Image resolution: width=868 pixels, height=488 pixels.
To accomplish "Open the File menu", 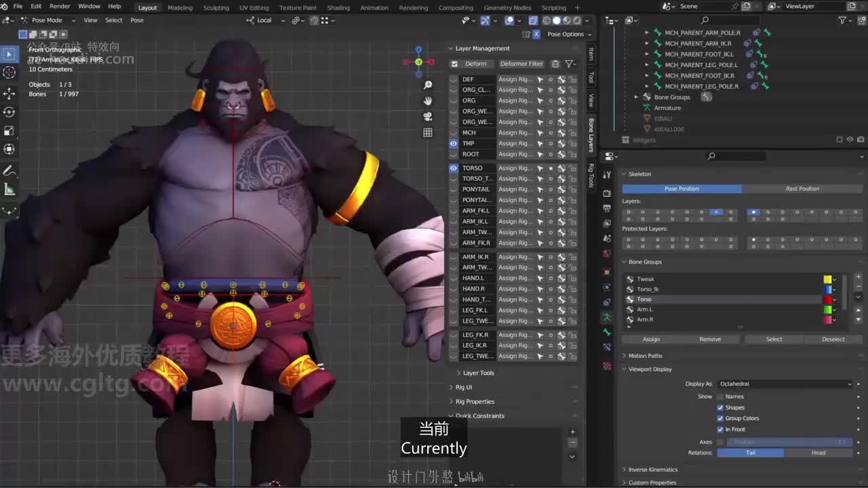I will [18, 6].
